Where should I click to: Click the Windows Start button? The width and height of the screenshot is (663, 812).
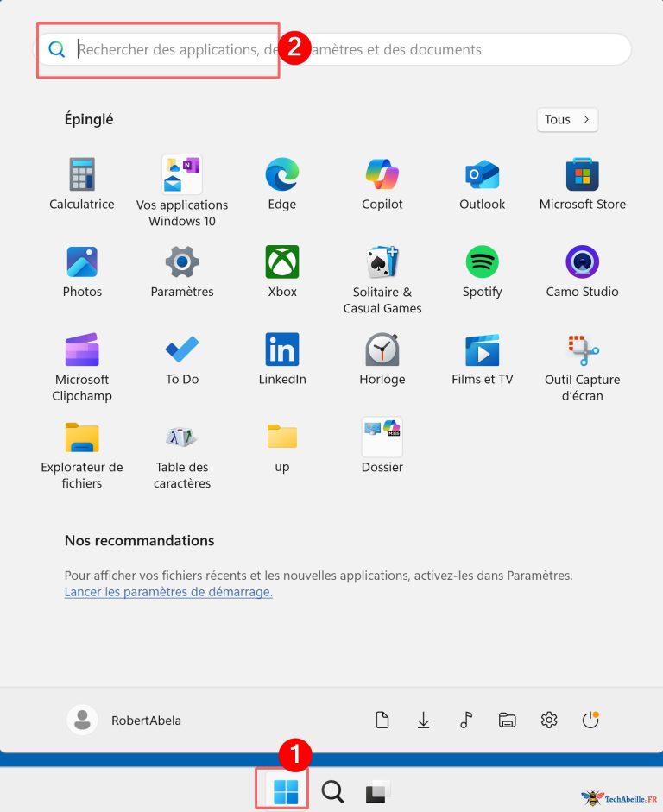pyautogui.click(x=286, y=791)
